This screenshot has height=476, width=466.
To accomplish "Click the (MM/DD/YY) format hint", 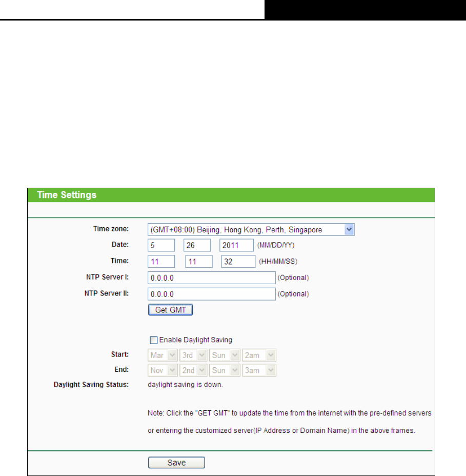I will click(x=276, y=245).
